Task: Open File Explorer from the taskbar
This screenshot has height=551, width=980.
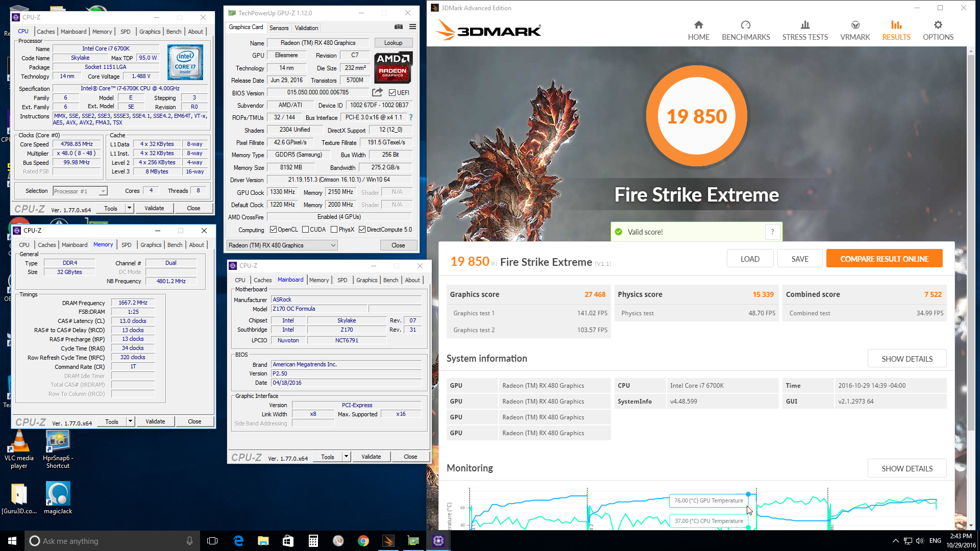Action: 263,541
